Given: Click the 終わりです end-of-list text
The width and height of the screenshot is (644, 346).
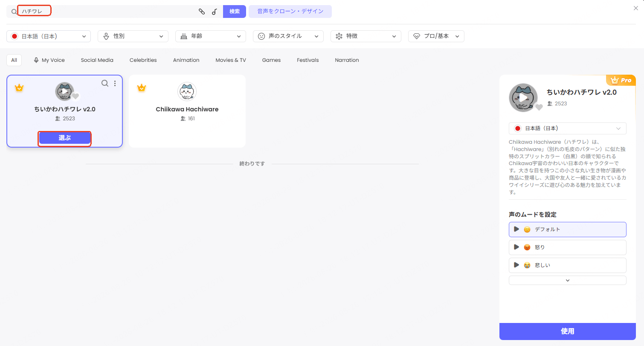Looking at the screenshot, I should coord(252,164).
